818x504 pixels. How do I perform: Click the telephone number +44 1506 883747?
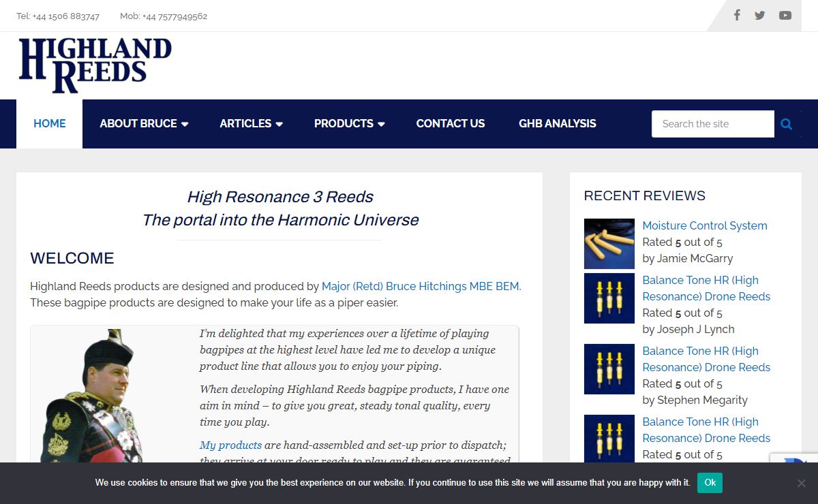point(67,16)
